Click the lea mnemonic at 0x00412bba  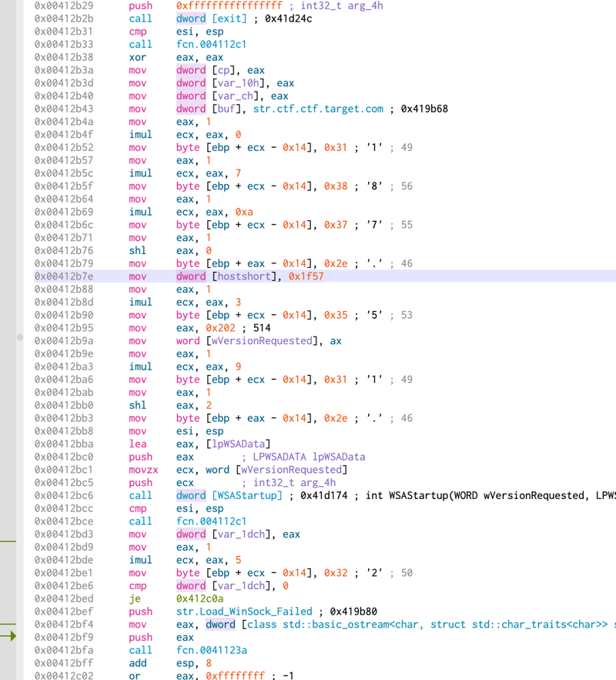point(137,444)
